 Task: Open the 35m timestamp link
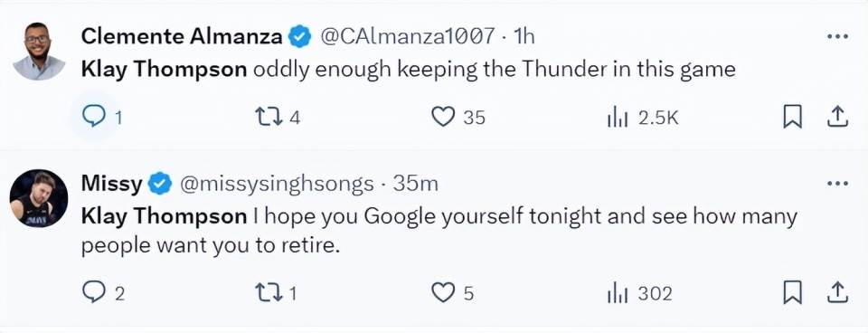click(415, 184)
